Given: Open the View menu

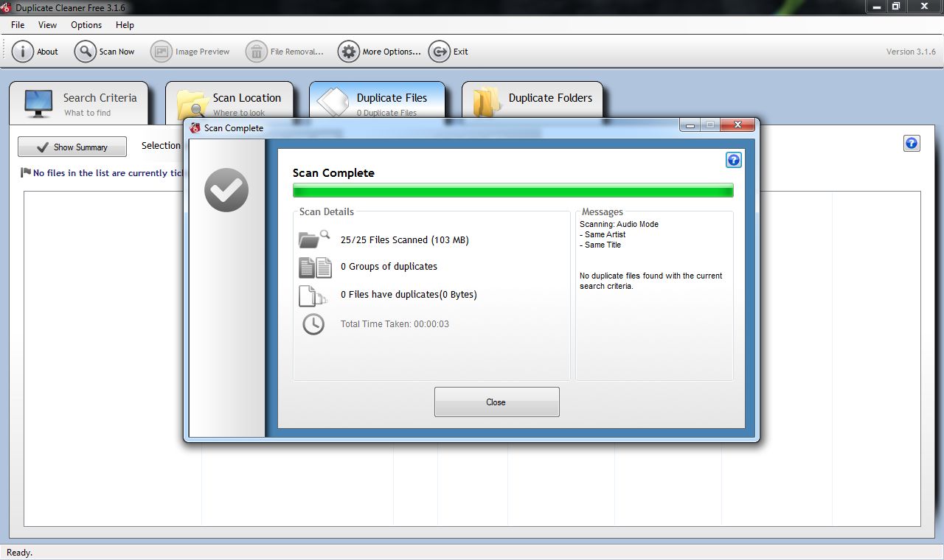Looking at the screenshot, I should tap(47, 25).
